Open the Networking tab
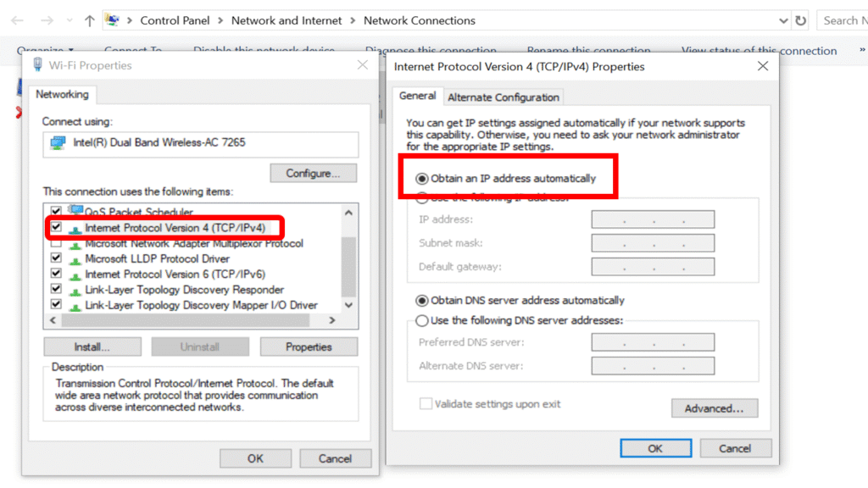868x488 pixels. click(62, 95)
